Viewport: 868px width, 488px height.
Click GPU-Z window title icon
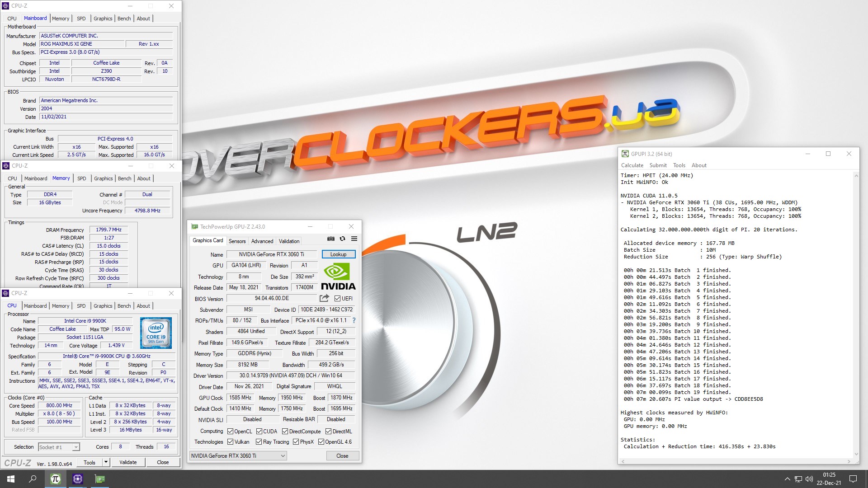(x=195, y=226)
